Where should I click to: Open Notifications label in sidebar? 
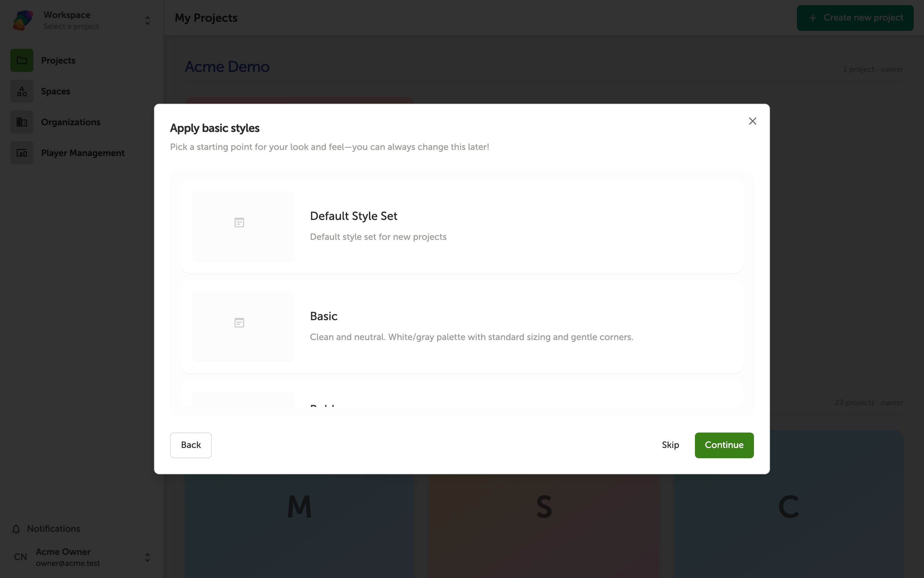point(54,529)
